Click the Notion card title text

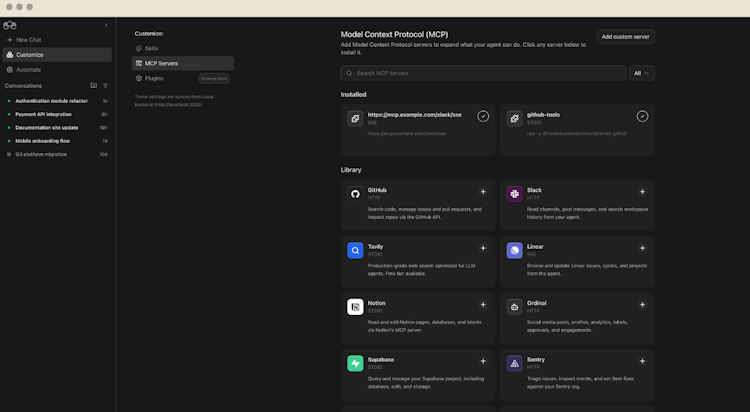(x=376, y=303)
